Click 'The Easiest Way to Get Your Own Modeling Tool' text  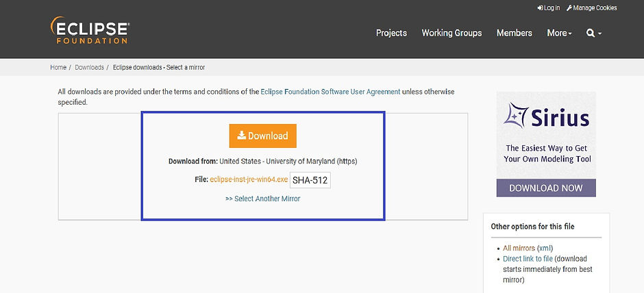click(547, 153)
